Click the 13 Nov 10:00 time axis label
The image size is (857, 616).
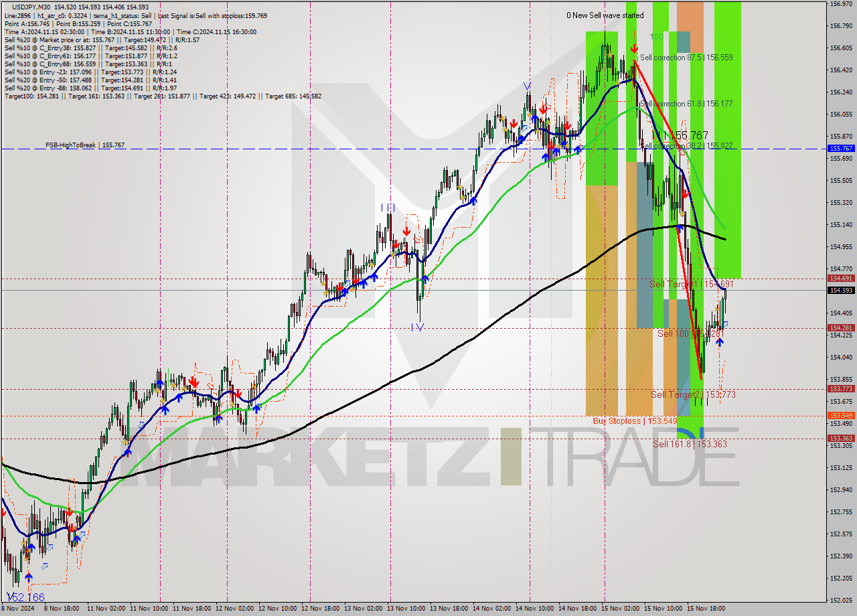pyautogui.click(x=406, y=609)
